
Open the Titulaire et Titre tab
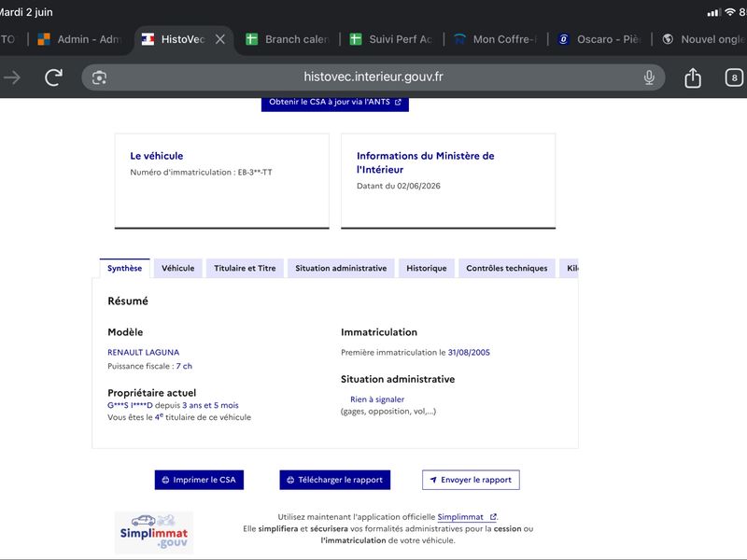[x=245, y=268]
